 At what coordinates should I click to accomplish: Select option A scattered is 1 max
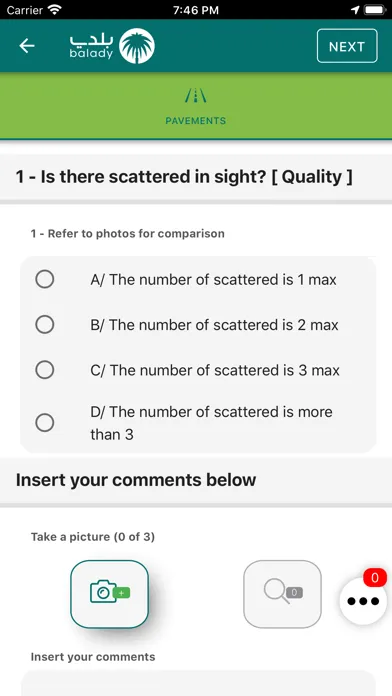[x=198, y=280]
